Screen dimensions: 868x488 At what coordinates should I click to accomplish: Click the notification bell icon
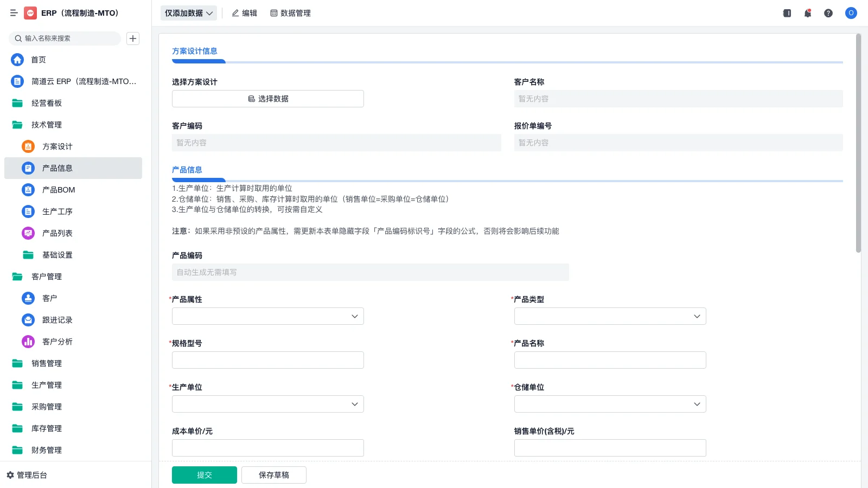[807, 13]
